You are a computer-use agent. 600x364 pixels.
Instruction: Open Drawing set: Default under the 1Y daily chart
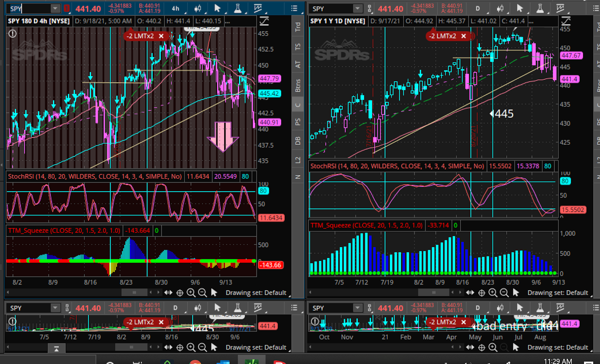tap(558, 293)
